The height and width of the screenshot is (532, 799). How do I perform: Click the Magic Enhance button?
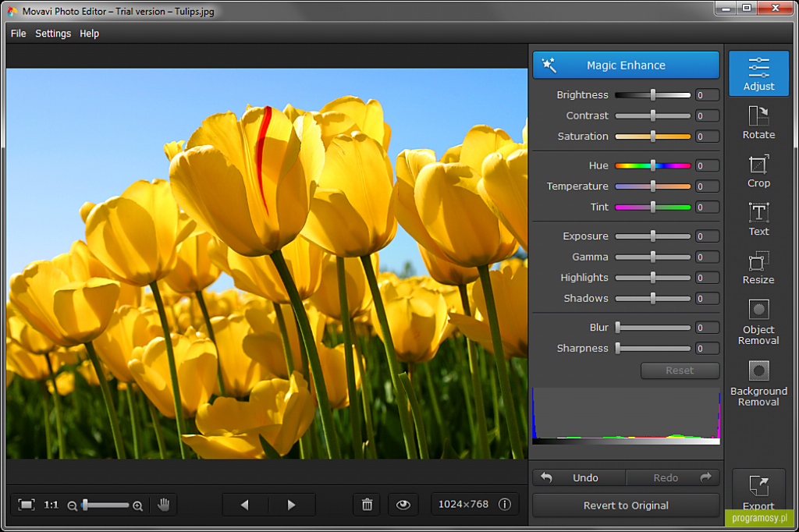click(x=626, y=65)
